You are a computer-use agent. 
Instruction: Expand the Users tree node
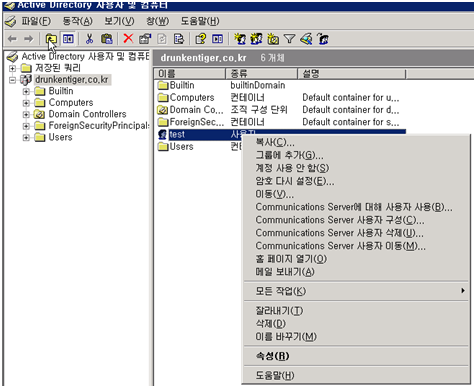(x=26, y=137)
